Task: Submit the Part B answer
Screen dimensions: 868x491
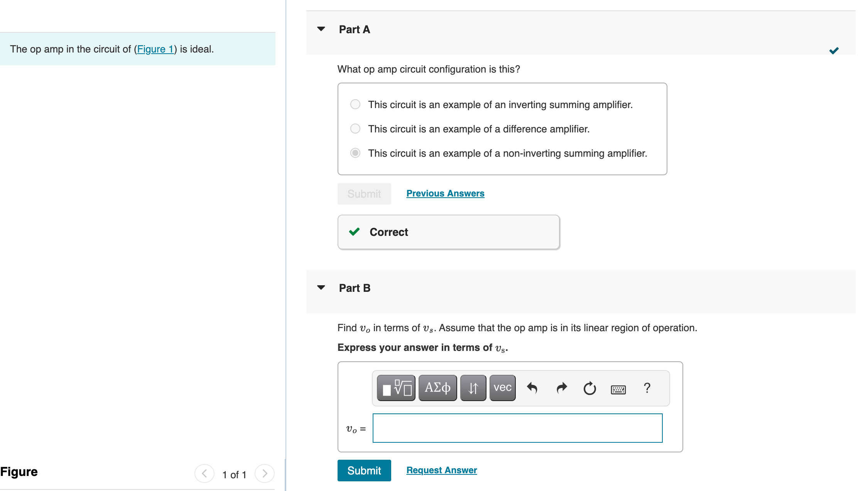Action: pyautogui.click(x=364, y=471)
